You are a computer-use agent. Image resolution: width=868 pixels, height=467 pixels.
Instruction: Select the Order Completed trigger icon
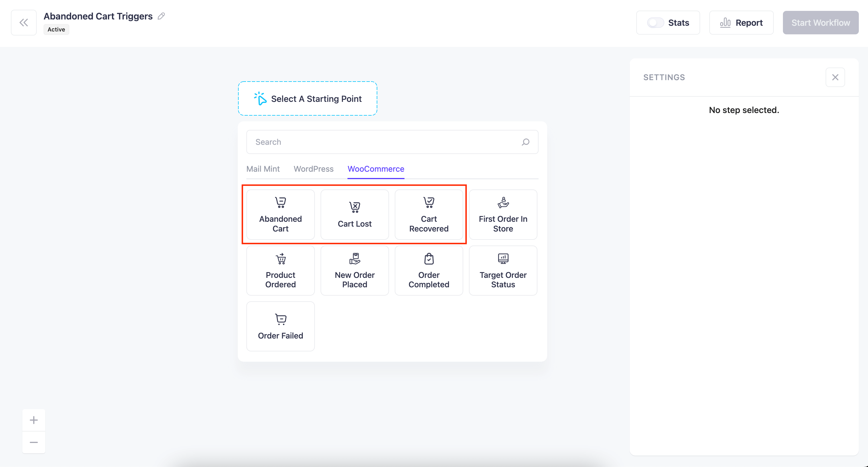[x=429, y=270]
